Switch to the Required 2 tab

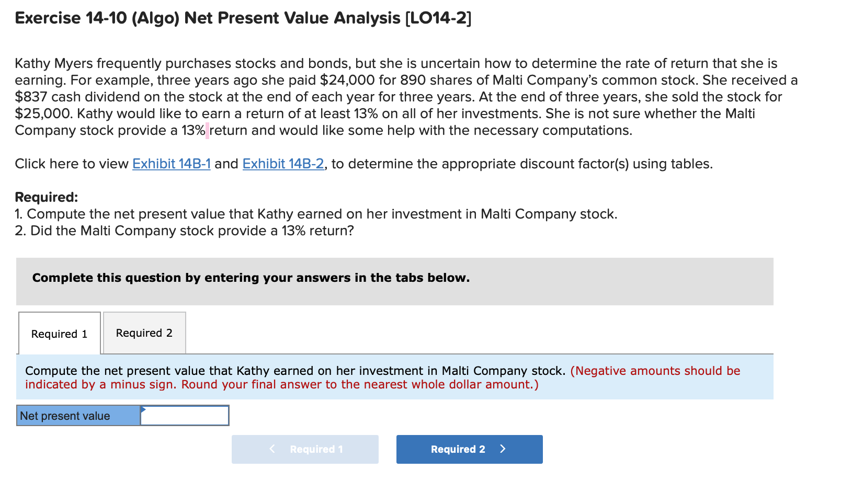click(x=144, y=333)
